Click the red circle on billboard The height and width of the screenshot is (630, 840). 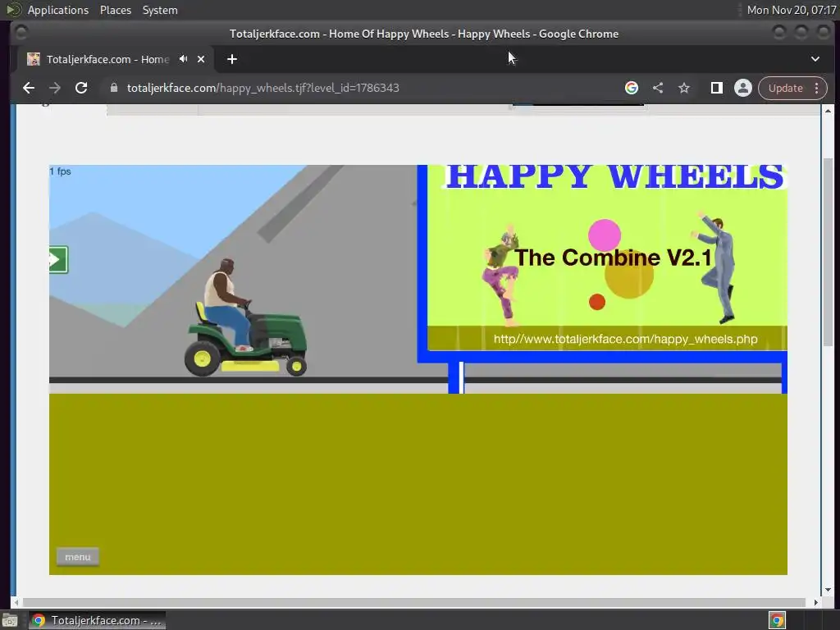(x=597, y=302)
